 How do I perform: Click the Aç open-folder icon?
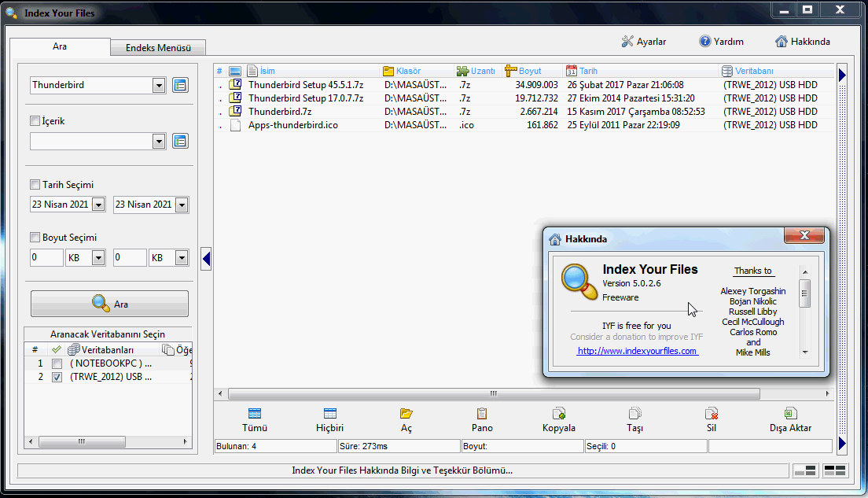tap(406, 413)
